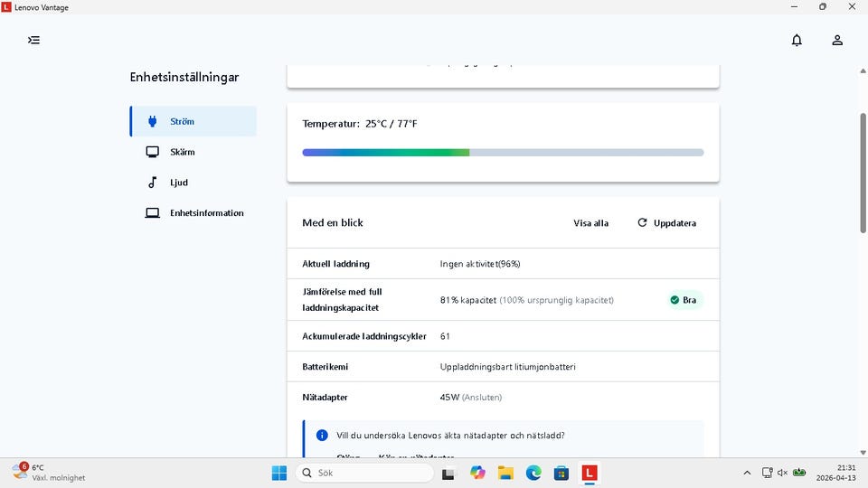
Task: Open the hamburger navigation menu
Action: (33, 40)
